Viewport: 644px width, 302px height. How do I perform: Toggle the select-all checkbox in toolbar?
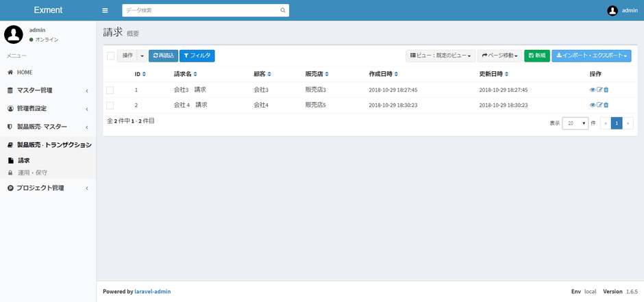110,55
